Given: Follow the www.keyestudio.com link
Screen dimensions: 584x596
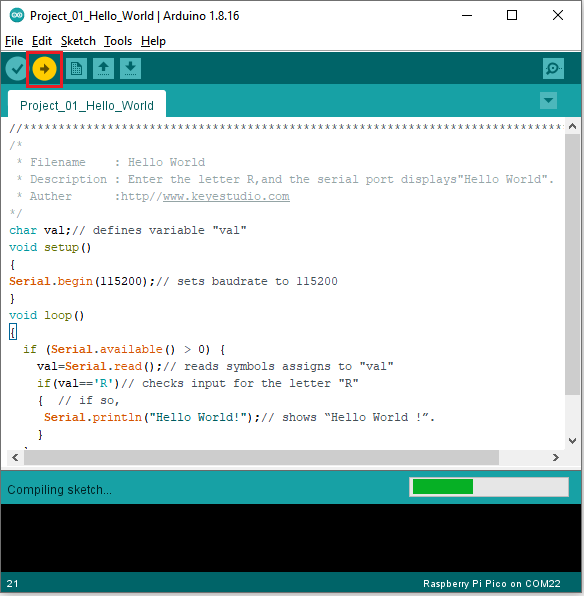Looking at the screenshot, I should pyautogui.click(x=226, y=196).
